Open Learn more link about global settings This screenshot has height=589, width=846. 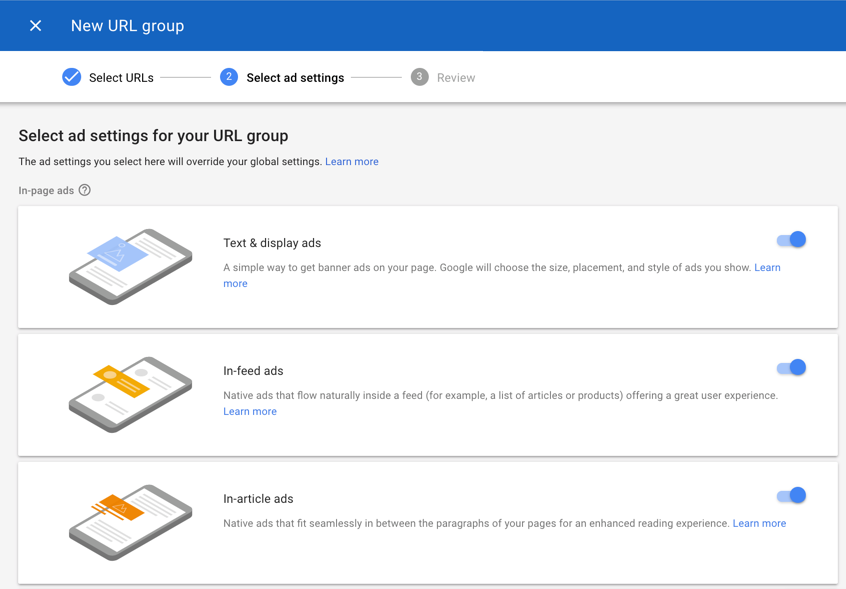click(x=351, y=162)
